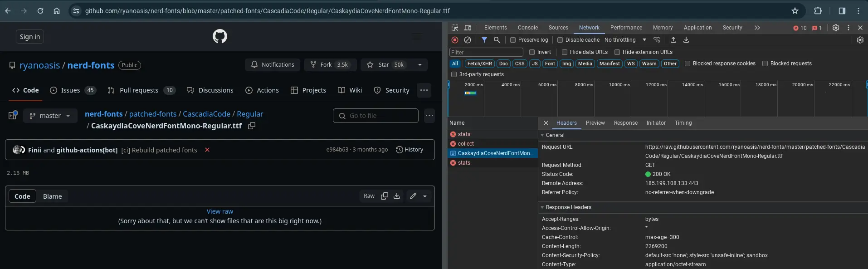Reload the current page
868x269 pixels.
[40, 11]
